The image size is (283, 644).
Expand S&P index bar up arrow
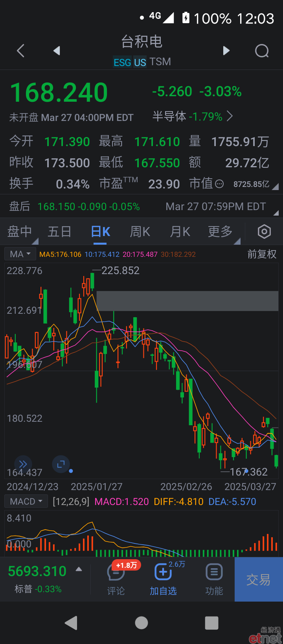pyautogui.click(x=79, y=569)
